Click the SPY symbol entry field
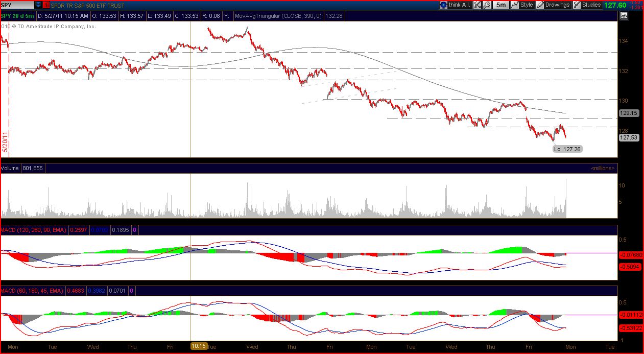The height and width of the screenshot is (354, 644). 17,5
